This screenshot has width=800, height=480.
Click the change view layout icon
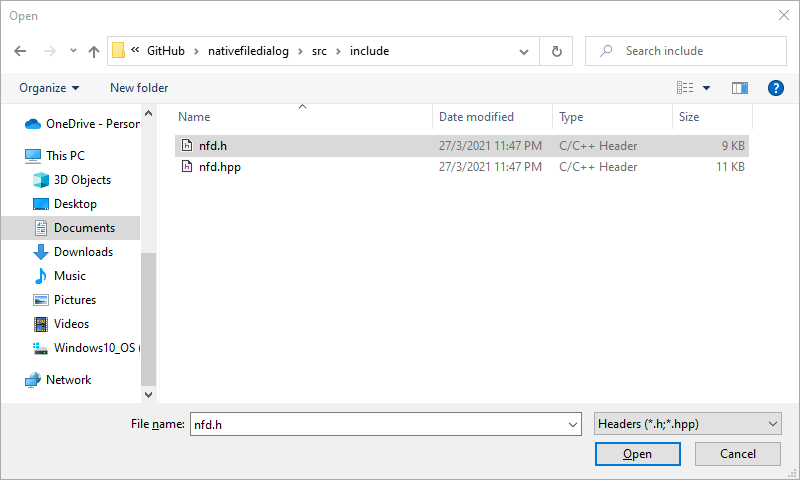tap(685, 88)
